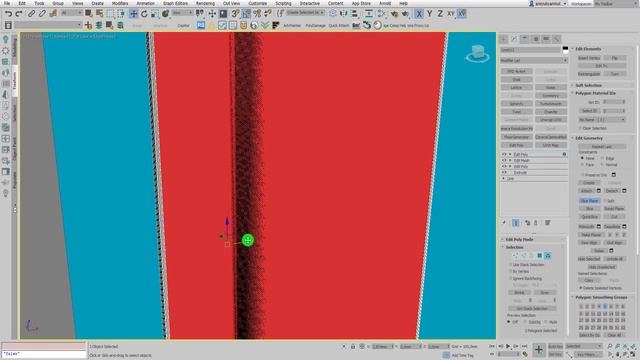Select Face constraint radio button
Viewport: 640px width, 360px height.
pos(582,164)
